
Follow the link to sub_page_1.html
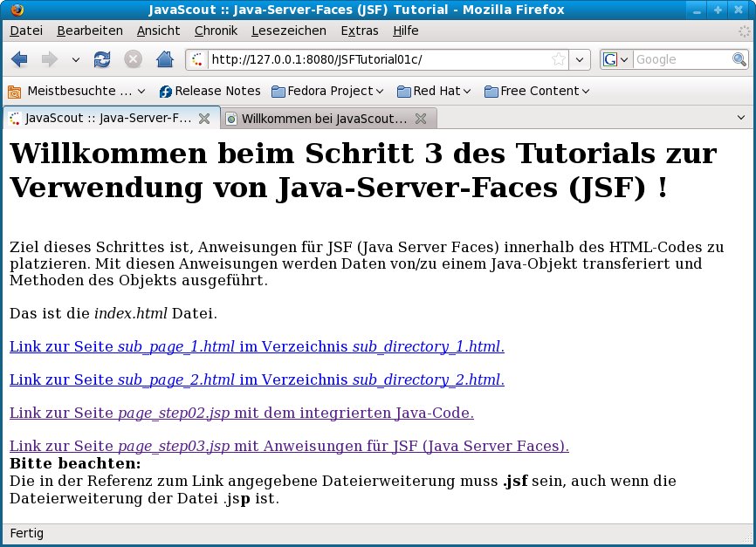256,346
